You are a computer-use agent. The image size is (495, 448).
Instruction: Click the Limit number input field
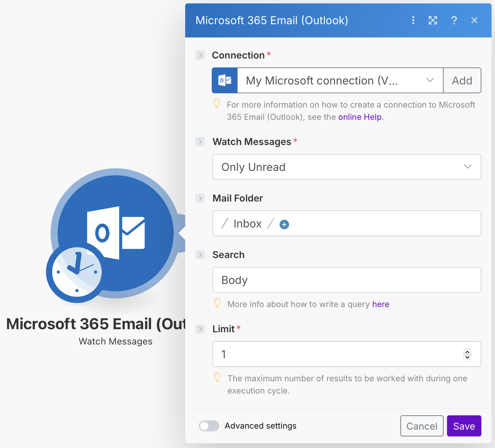(x=347, y=354)
